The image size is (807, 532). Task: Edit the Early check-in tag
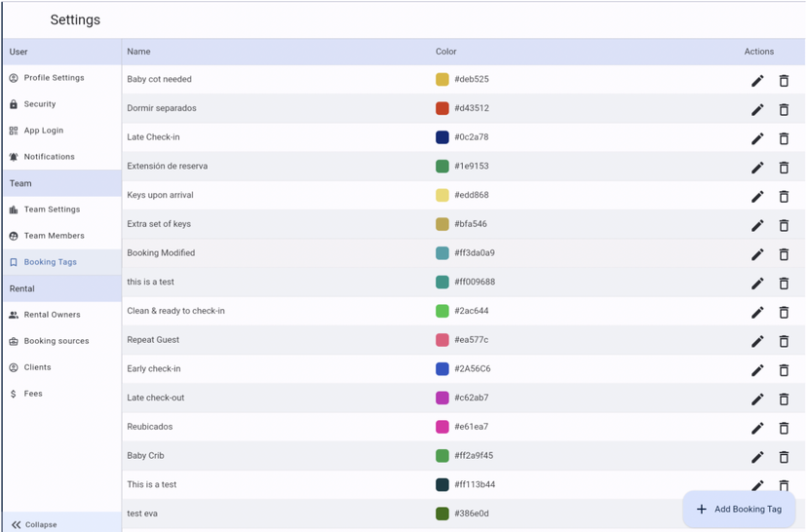(757, 370)
